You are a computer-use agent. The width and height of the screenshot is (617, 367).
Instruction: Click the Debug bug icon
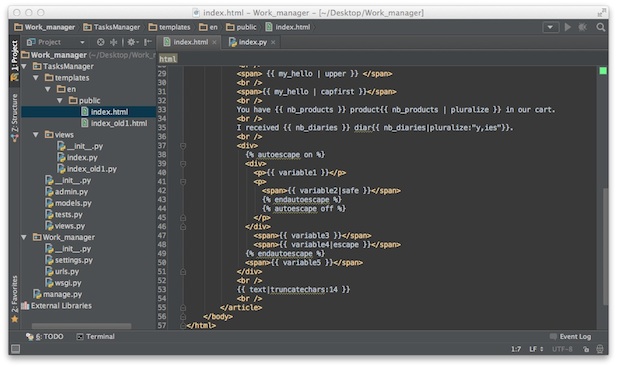coord(583,27)
